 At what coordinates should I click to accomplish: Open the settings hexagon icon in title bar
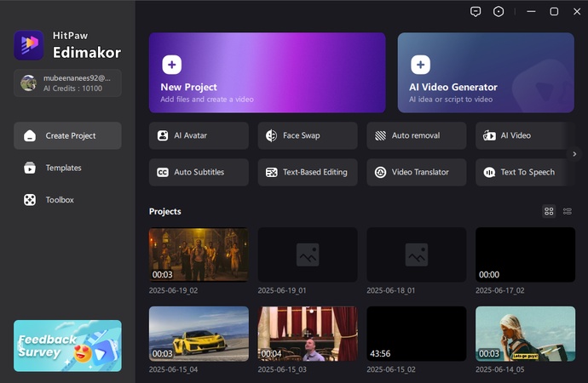click(499, 12)
